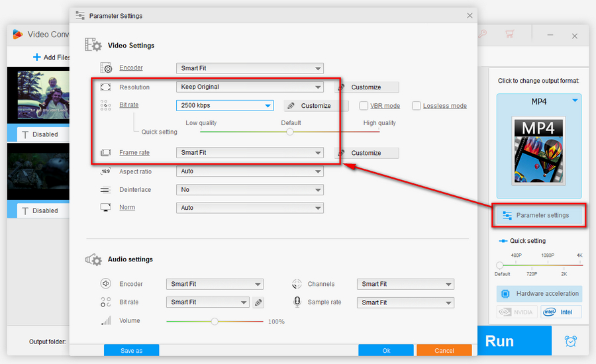596x364 pixels.
Task: Enable the Lossless mode checkbox
Action: point(417,106)
